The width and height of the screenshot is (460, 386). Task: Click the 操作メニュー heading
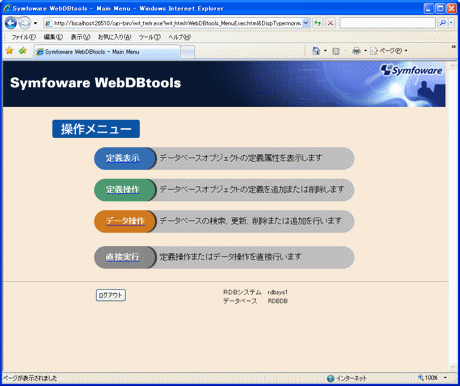point(96,129)
